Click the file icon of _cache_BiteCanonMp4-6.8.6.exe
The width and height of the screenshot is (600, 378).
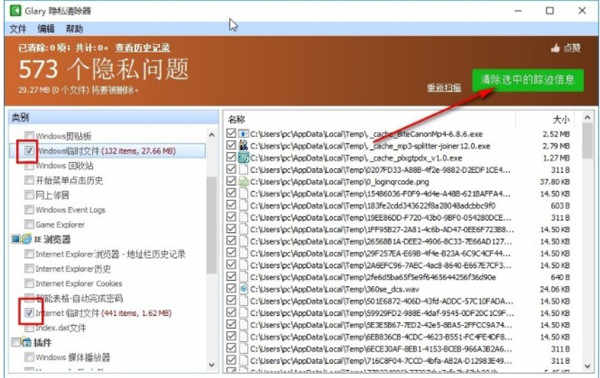tap(243, 134)
